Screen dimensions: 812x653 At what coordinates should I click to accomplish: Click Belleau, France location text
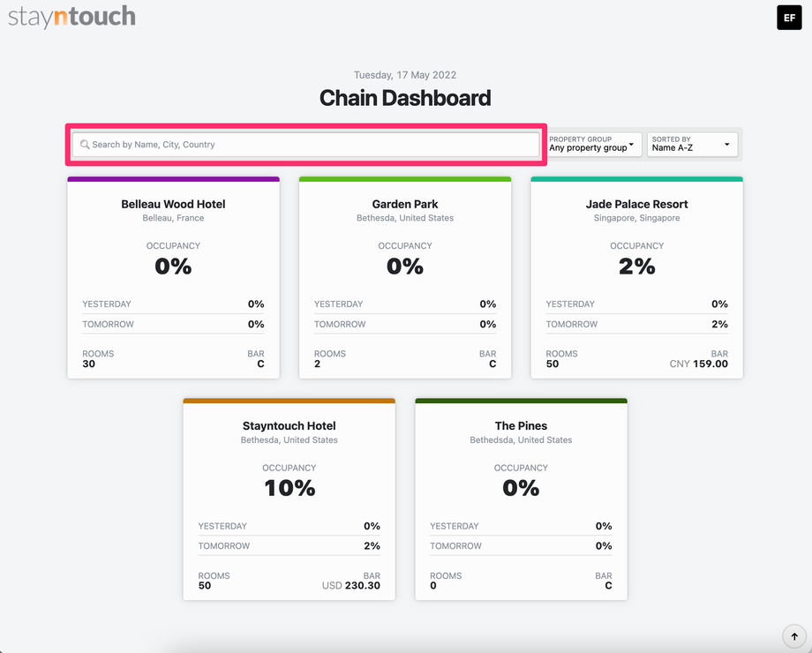(x=173, y=218)
